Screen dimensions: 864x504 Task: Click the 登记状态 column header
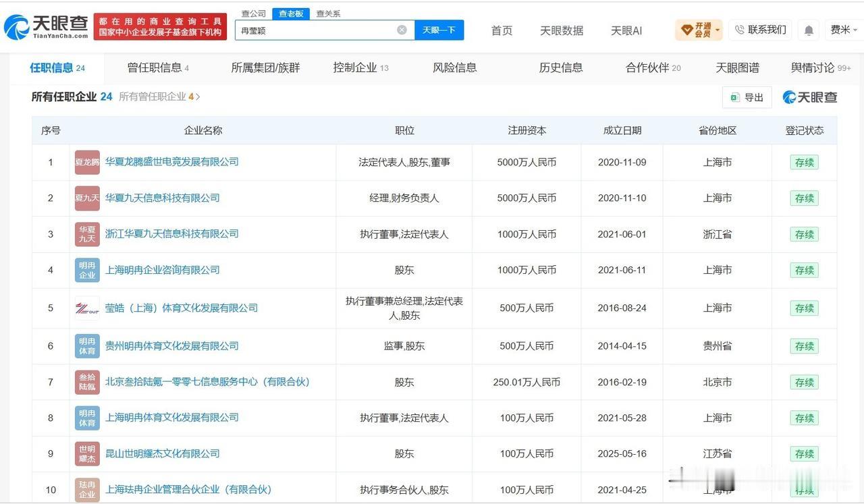coord(805,130)
